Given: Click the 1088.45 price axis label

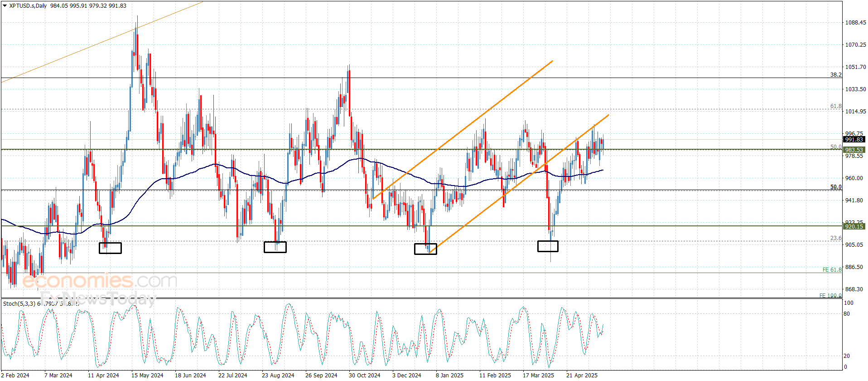Looking at the screenshot, I should [x=855, y=23].
